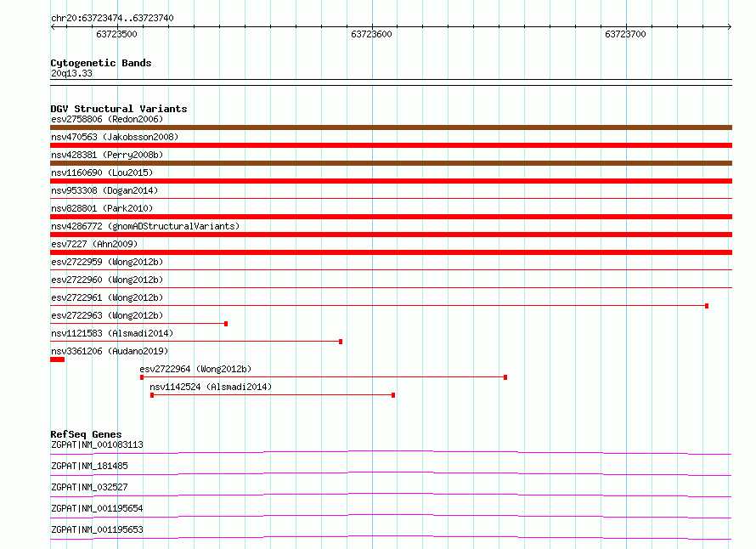Click the end marker of nsv1121583 line
Image resolution: width=756 pixels, height=549 pixels.
coord(341,342)
